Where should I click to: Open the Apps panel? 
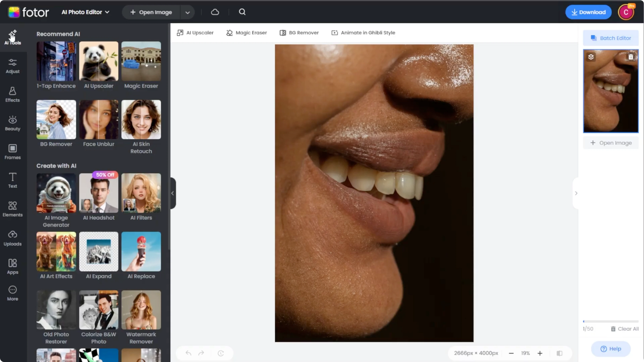(12, 267)
